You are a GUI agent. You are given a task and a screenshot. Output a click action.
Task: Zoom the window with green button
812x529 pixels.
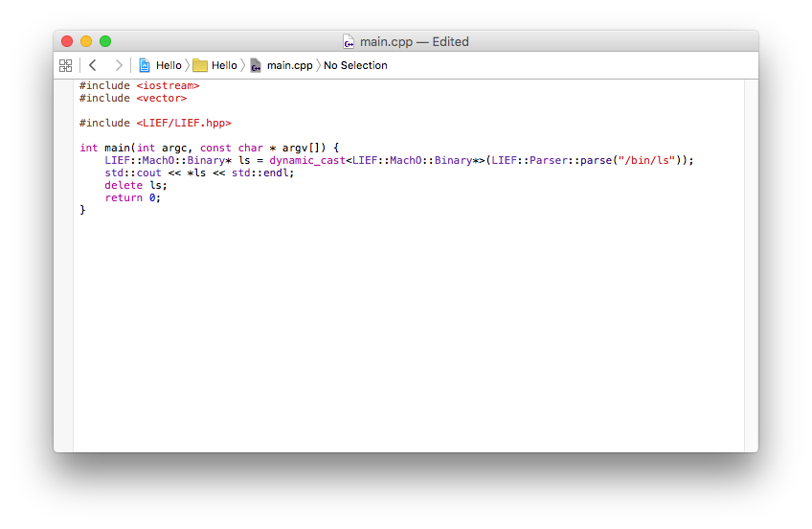pyautogui.click(x=105, y=41)
